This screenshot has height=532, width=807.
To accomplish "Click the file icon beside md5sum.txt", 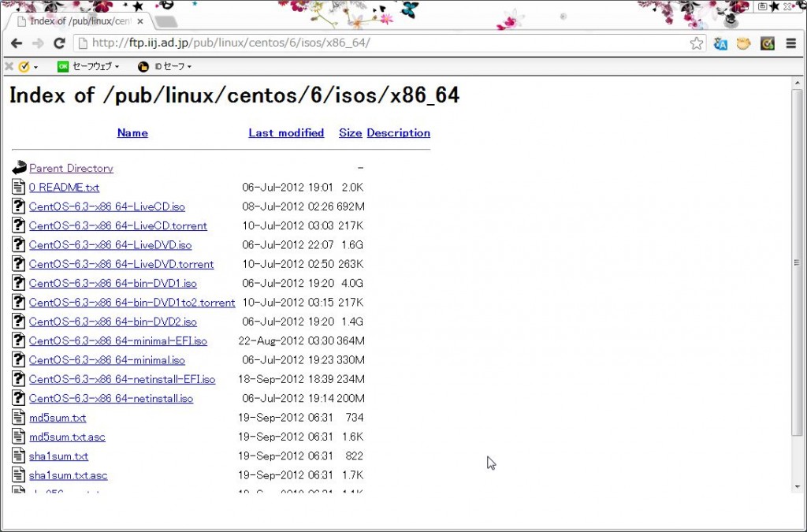I will tap(19, 418).
